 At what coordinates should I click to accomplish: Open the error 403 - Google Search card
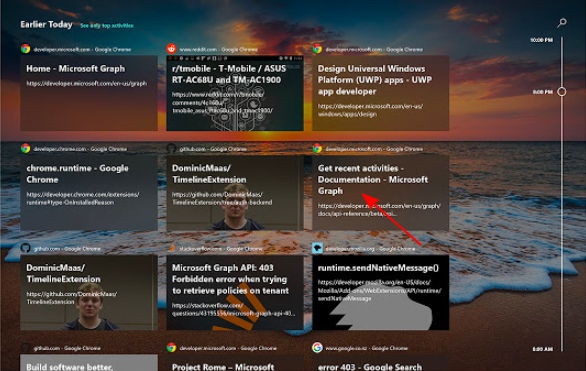pyautogui.click(x=380, y=363)
